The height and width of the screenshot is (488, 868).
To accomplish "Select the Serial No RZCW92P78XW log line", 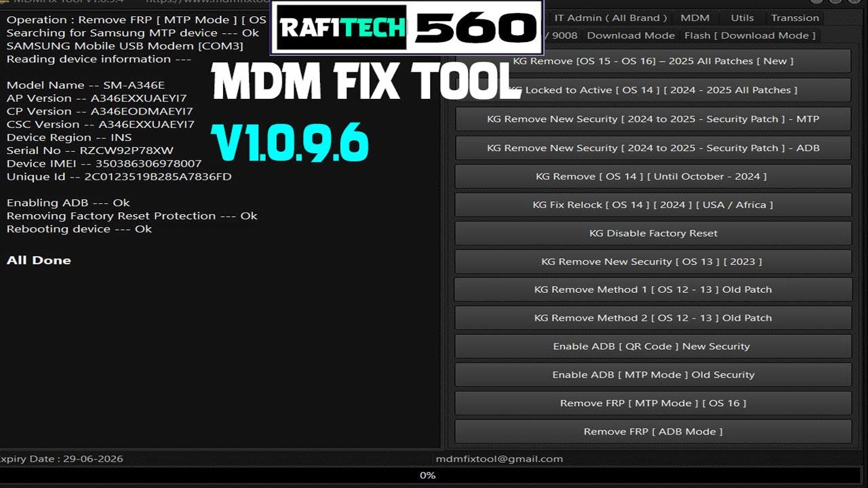I will pos(90,150).
